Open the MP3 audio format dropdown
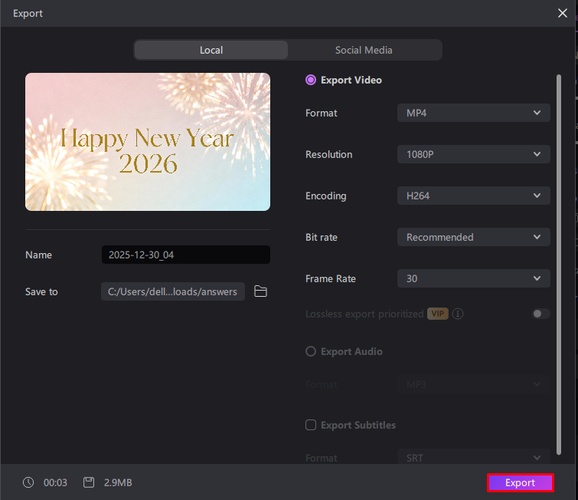The width and height of the screenshot is (578, 500). [473, 385]
